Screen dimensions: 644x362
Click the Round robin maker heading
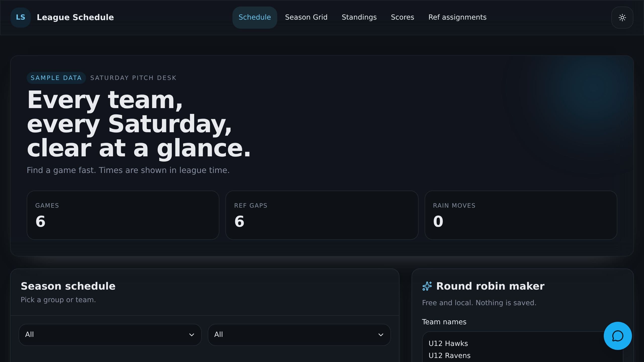coord(490,286)
